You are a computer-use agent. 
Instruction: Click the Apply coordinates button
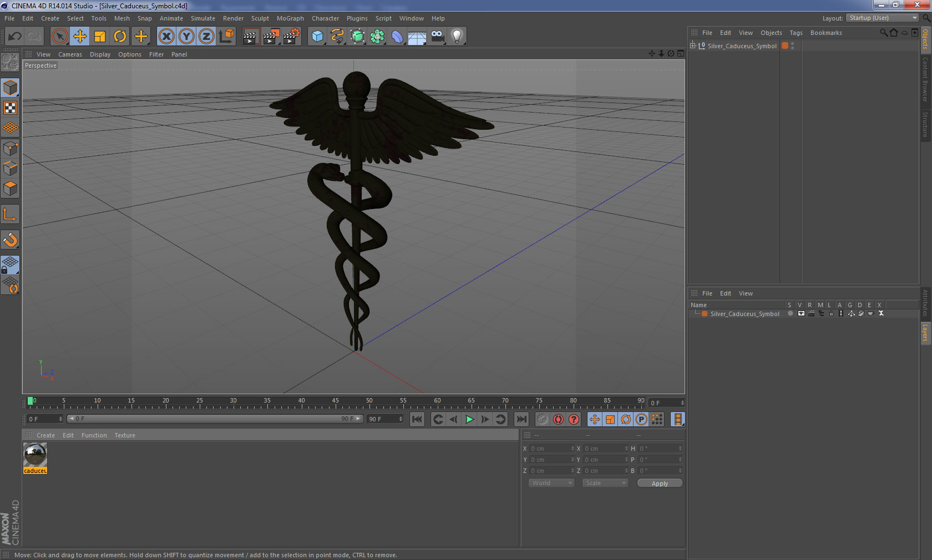[x=660, y=483]
